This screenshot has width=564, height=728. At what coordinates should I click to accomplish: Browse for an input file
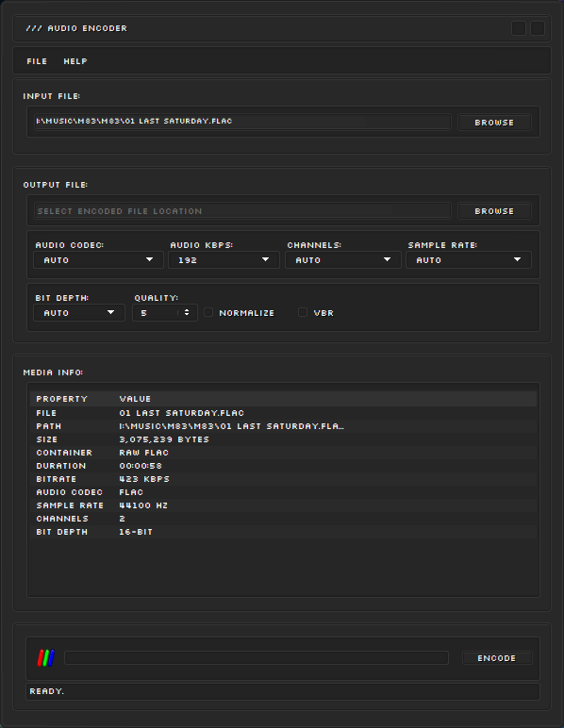[x=494, y=123]
